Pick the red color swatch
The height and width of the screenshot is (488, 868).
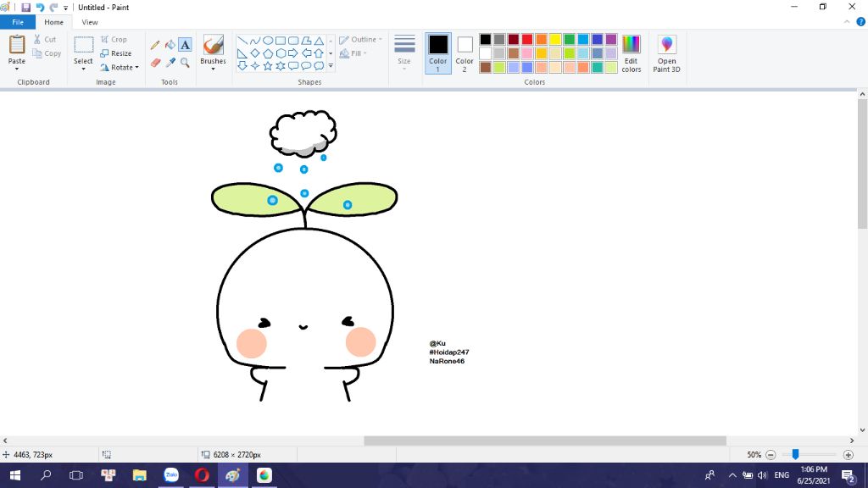coord(527,39)
